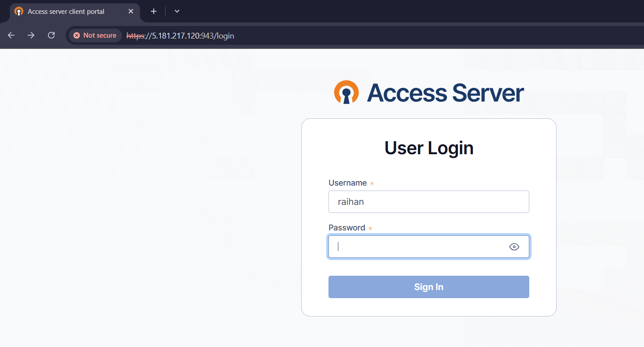The height and width of the screenshot is (347, 644).
Task: Click the Access Server keyhole logo
Action: (x=346, y=92)
